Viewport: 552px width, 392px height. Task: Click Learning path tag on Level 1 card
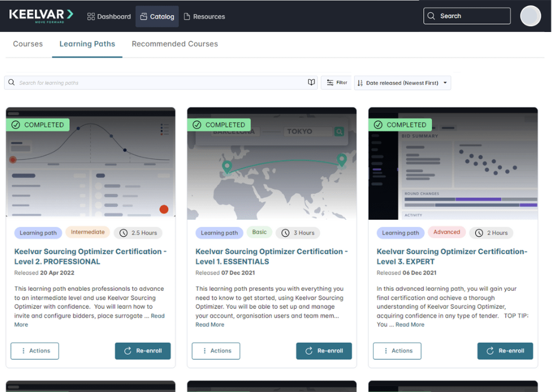220,233
